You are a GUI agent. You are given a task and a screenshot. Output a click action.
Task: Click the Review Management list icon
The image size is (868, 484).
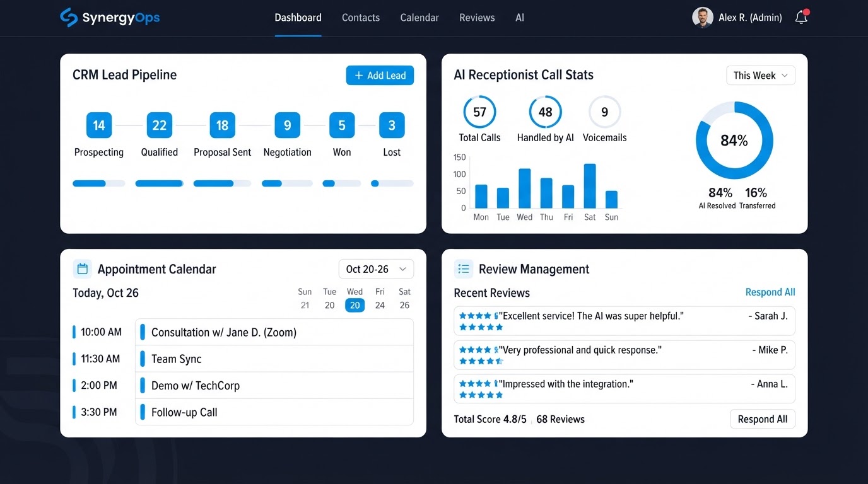pos(464,269)
